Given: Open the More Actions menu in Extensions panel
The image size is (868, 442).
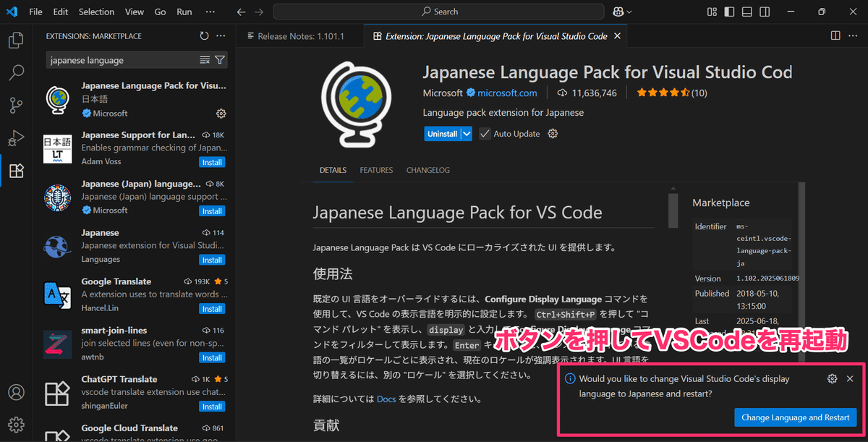Looking at the screenshot, I should [x=221, y=35].
